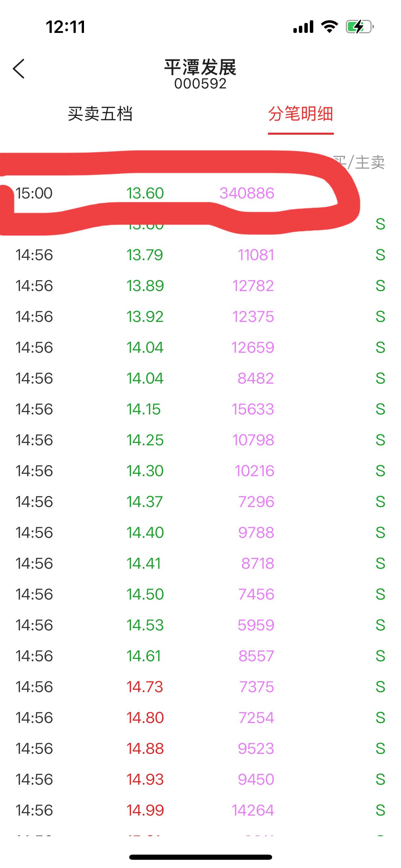
Task: Tap the 平潭发展 stock title
Action: 200,67
